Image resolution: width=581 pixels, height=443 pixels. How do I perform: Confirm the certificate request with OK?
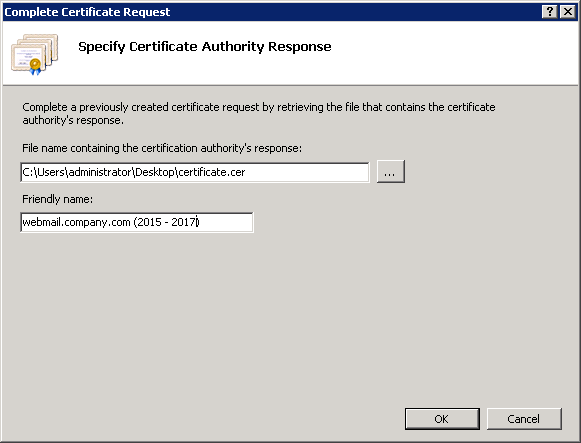coord(442,419)
